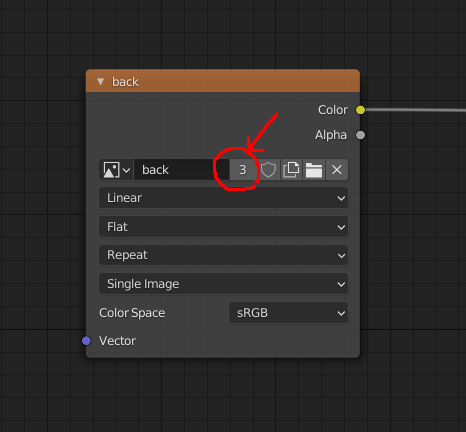Image resolution: width=466 pixels, height=432 pixels.
Task: Click the Color Space label
Action: pyautogui.click(x=132, y=313)
